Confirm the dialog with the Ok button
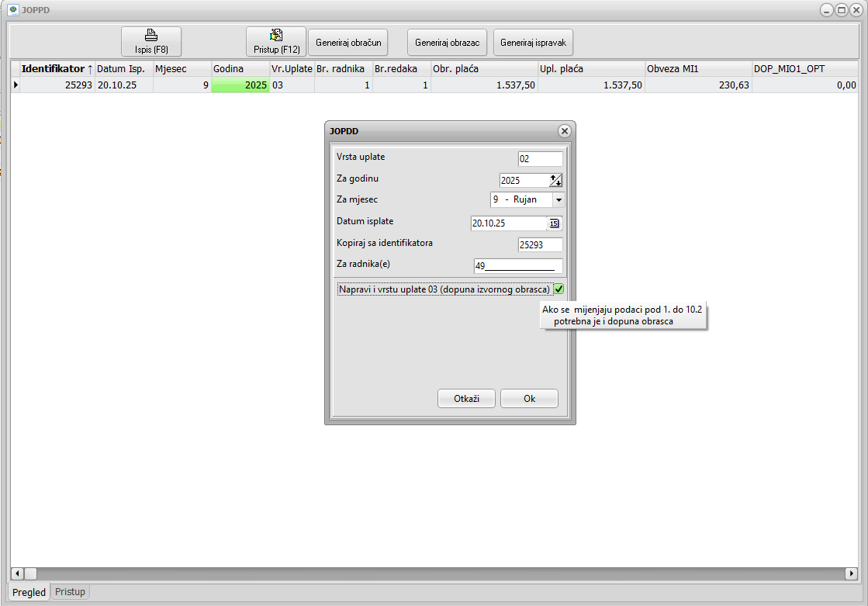The width and height of the screenshot is (868, 606). [529, 399]
